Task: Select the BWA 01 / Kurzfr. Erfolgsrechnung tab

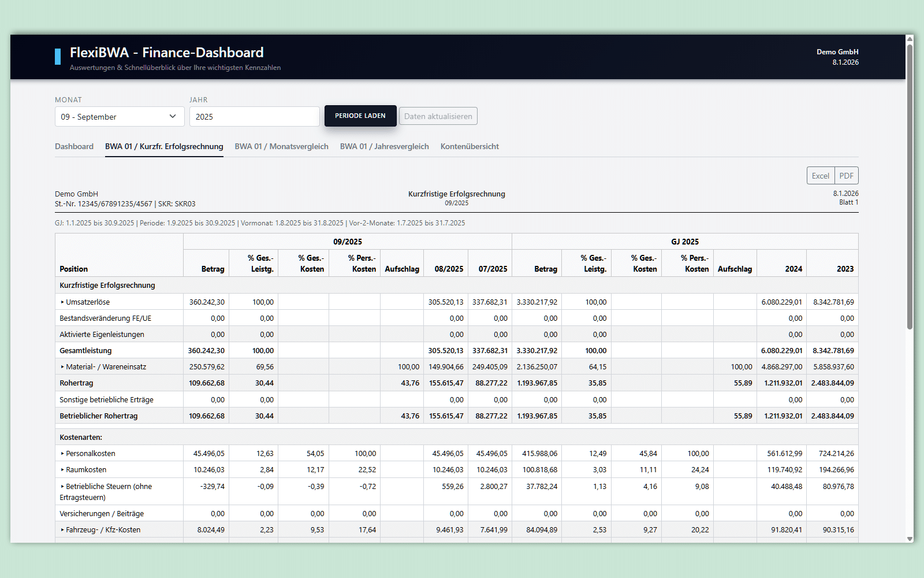Action: pos(164,147)
